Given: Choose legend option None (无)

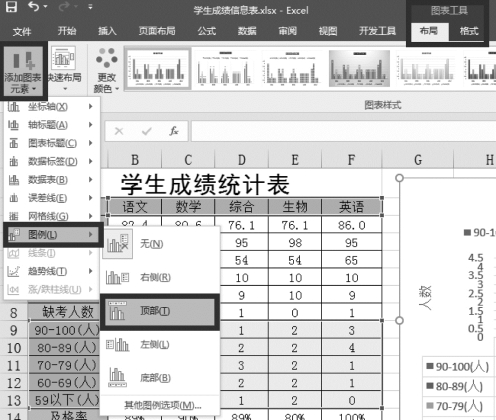Looking at the screenshot, I should 160,244.
